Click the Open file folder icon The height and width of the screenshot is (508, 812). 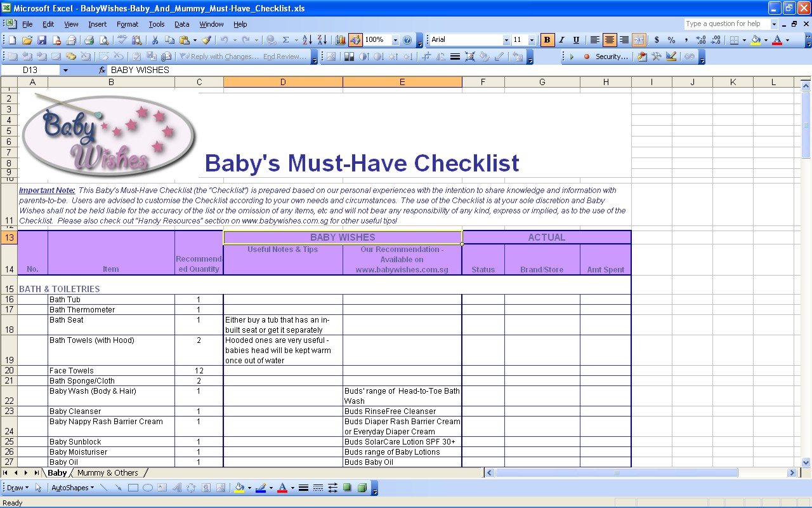pyautogui.click(x=27, y=40)
